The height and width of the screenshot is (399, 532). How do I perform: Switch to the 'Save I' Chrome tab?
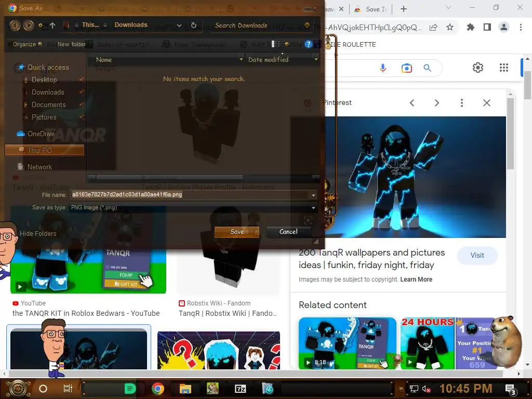click(372, 9)
